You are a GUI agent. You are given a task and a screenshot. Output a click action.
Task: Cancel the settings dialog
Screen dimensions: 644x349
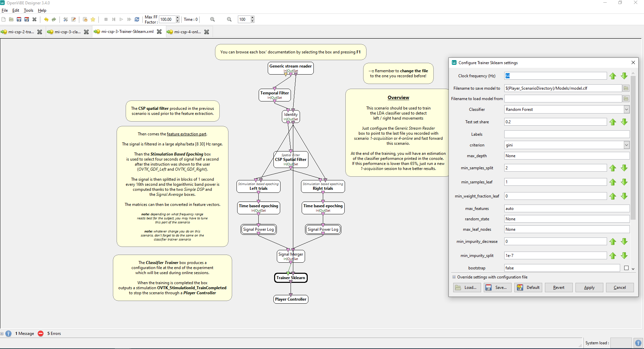point(620,288)
